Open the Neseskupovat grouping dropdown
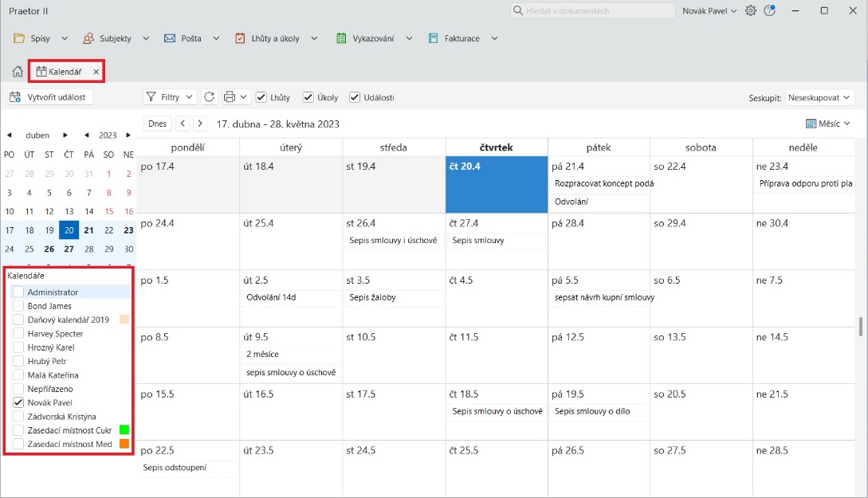This screenshot has height=498, width=868. pos(819,97)
